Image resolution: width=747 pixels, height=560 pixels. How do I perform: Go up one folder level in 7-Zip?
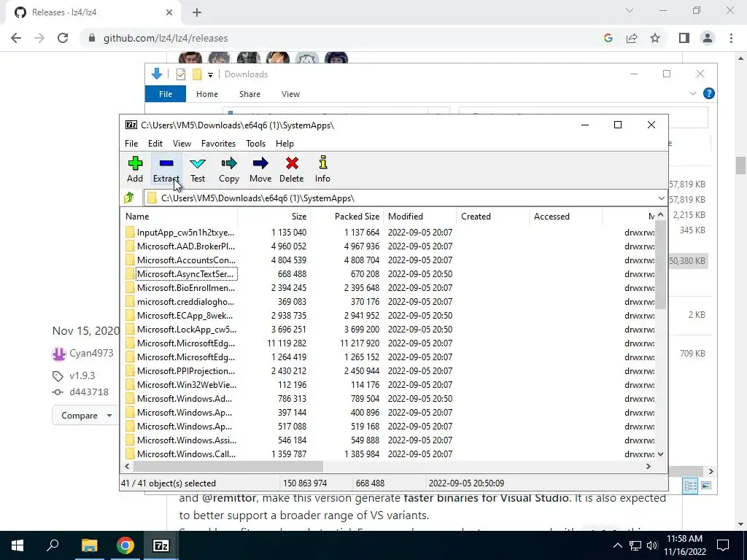(x=129, y=198)
